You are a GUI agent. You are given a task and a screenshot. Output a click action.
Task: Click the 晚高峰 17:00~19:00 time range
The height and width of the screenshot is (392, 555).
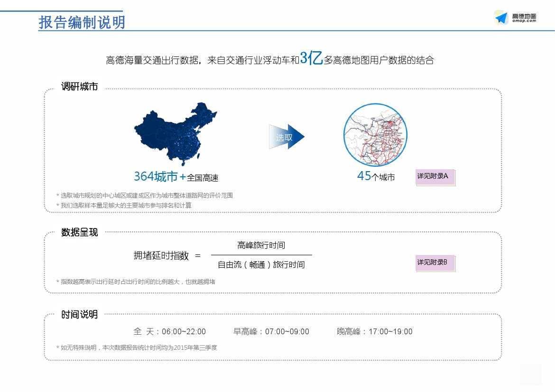pos(374,332)
